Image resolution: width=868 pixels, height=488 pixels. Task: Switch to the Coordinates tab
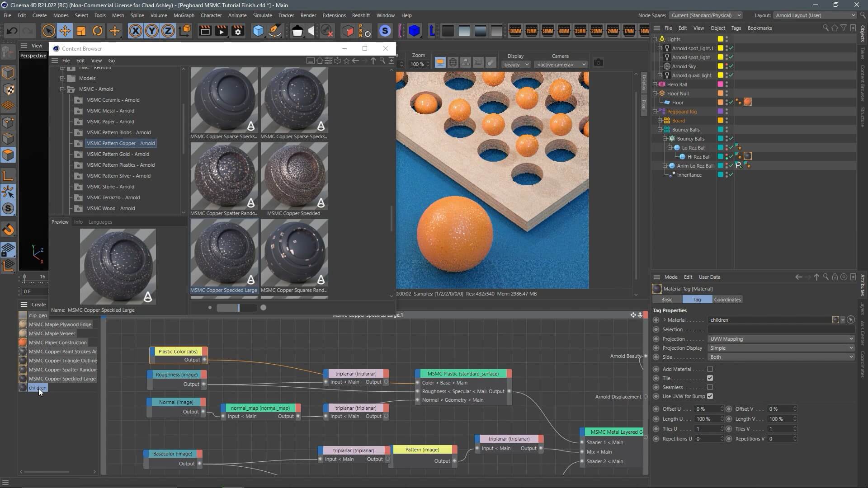click(x=727, y=300)
